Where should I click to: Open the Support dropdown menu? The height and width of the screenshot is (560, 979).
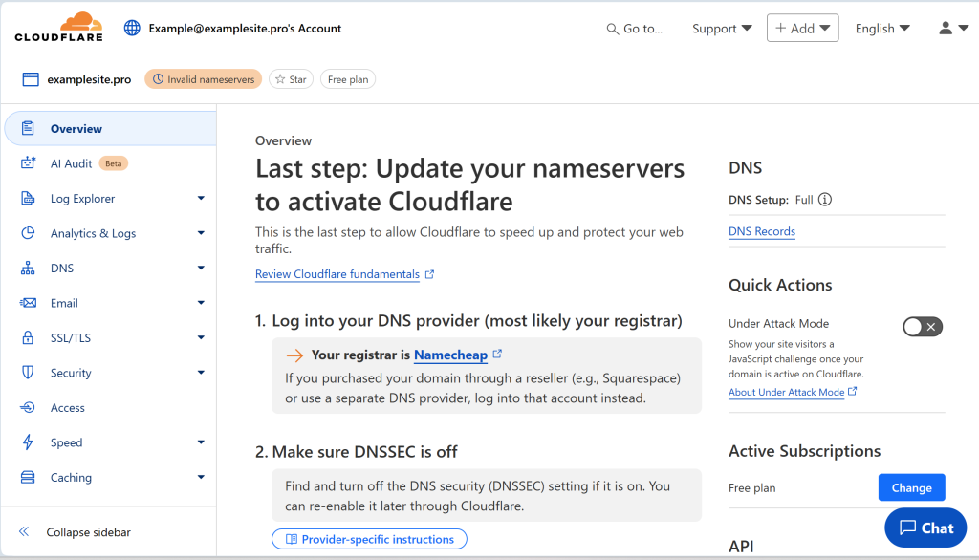tap(722, 29)
